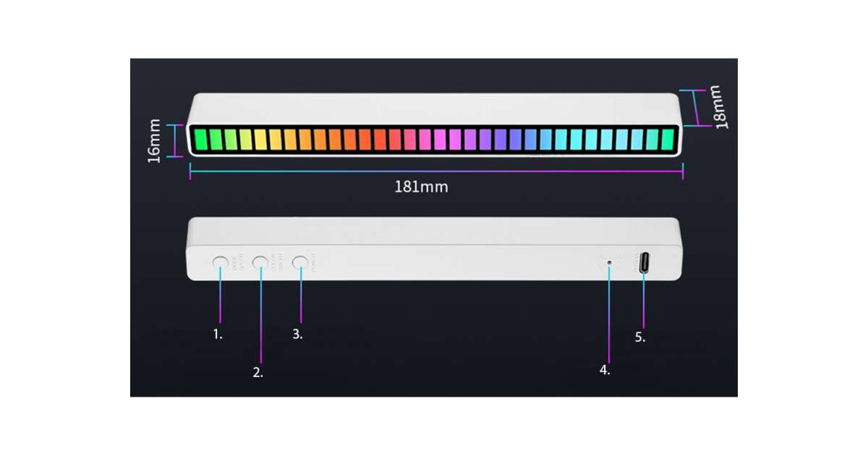This screenshot has width=868, height=456.
Task: Click the rightmost green LED segment
Action: pos(668,140)
